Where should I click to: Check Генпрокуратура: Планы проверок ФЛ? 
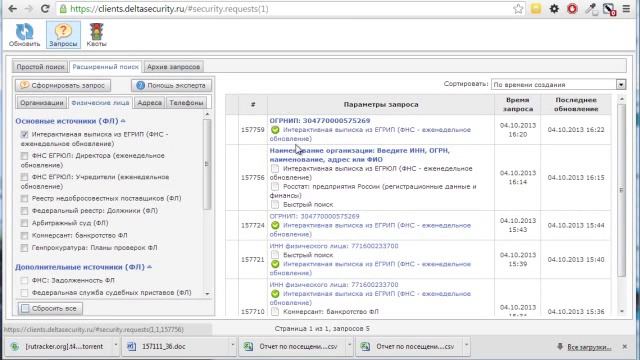[24, 248]
